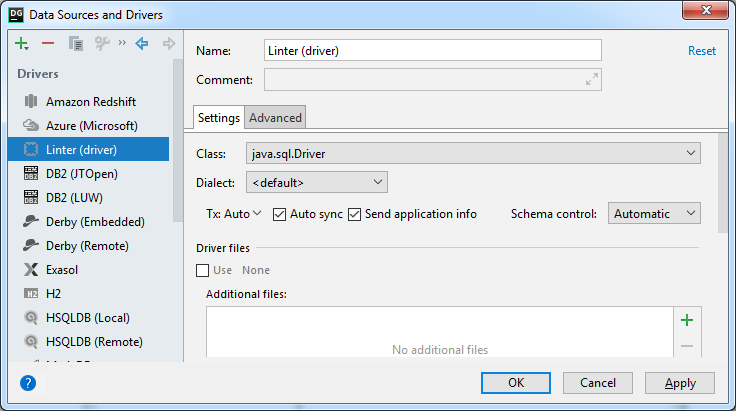Open help with the question mark icon
736x411 pixels.
(28, 383)
